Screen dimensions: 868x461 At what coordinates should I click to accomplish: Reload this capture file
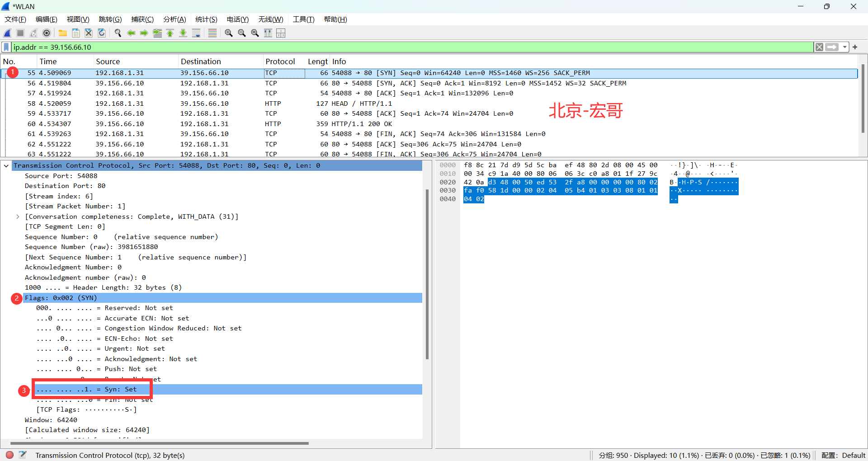(102, 33)
